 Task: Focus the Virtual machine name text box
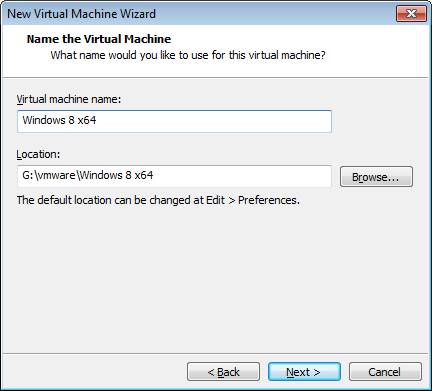coord(174,121)
